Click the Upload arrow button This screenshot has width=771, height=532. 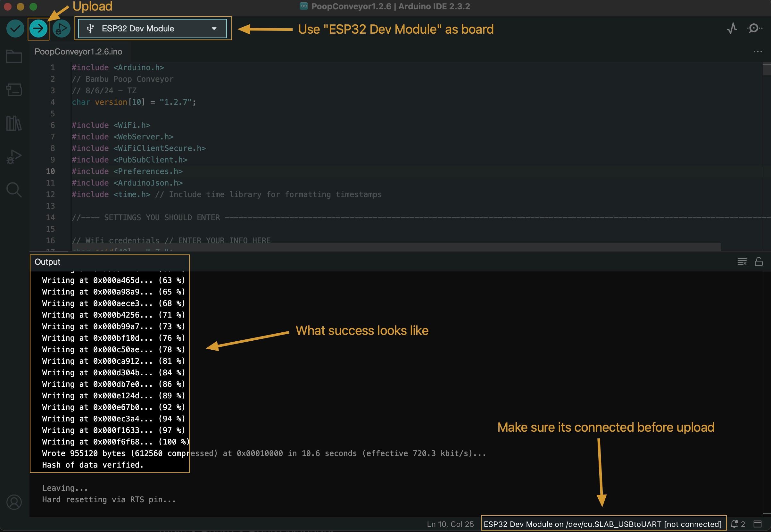(x=38, y=29)
